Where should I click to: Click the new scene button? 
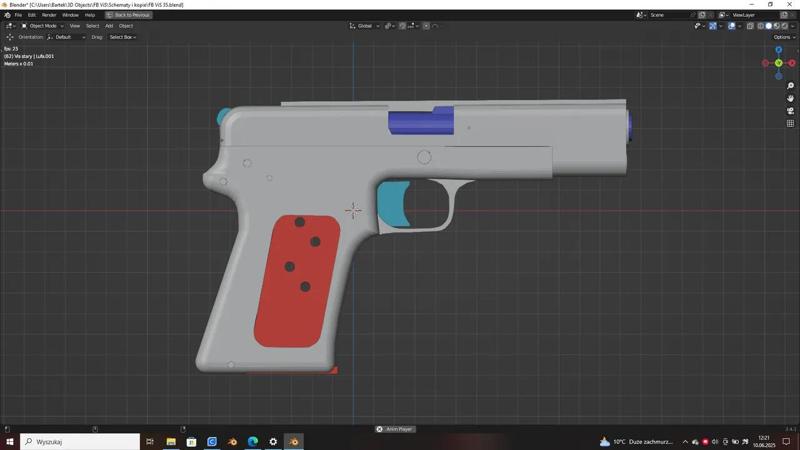pos(702,15)
